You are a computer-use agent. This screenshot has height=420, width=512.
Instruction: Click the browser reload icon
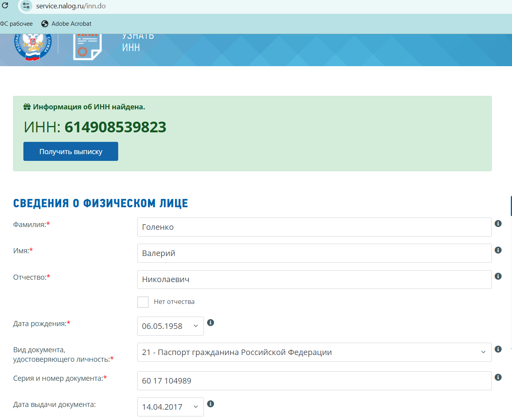(x=5, y=6)
